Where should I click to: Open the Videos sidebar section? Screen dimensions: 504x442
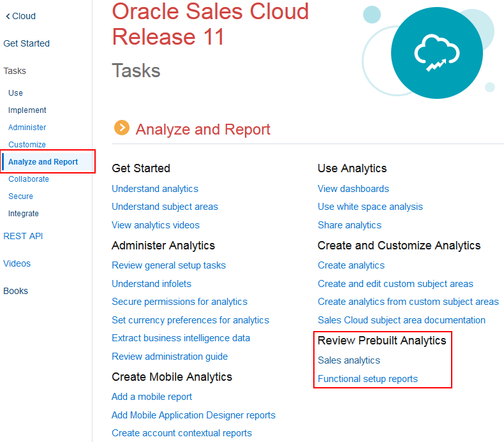17,263
